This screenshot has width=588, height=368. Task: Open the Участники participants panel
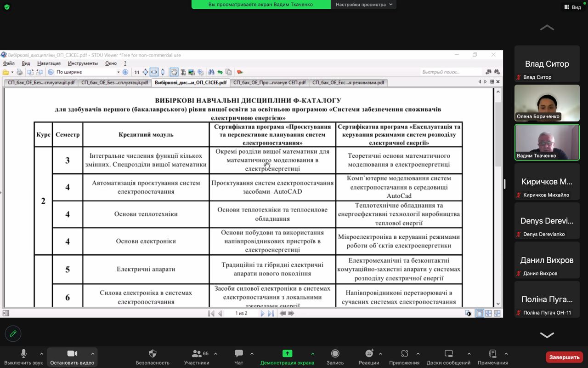click(x=197, y=357)
